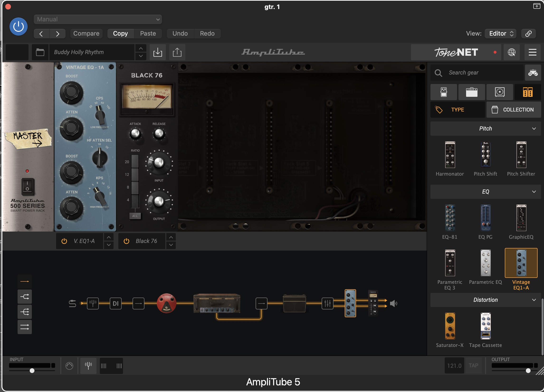This screenshot has height=392, width=544.
Task: Toggle the V. EQ1-A power button
Action: pyautogui.click(x=64, y=241)
